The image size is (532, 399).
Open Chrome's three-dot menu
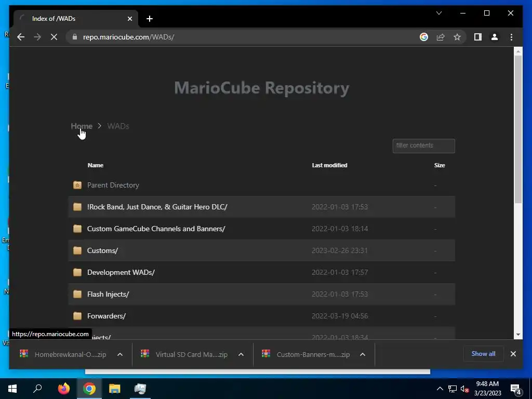pos(511,37)
